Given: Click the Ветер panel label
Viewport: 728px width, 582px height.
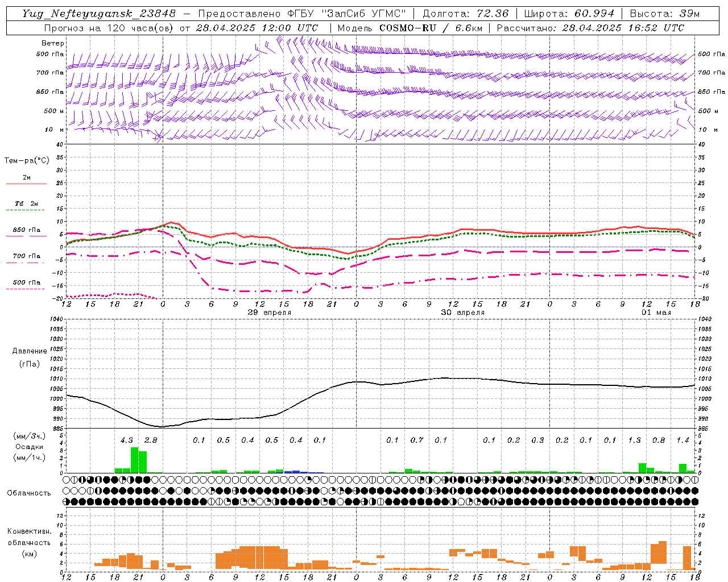Looking at the screenshot, I should coord(53,43).
